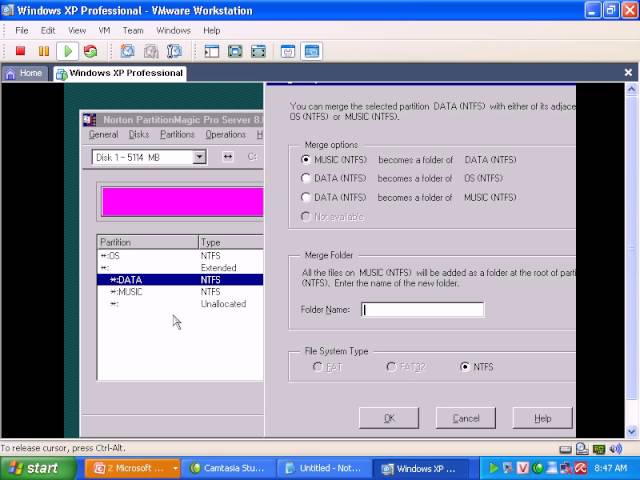Select the MUSIC partition row

[180, 292]
